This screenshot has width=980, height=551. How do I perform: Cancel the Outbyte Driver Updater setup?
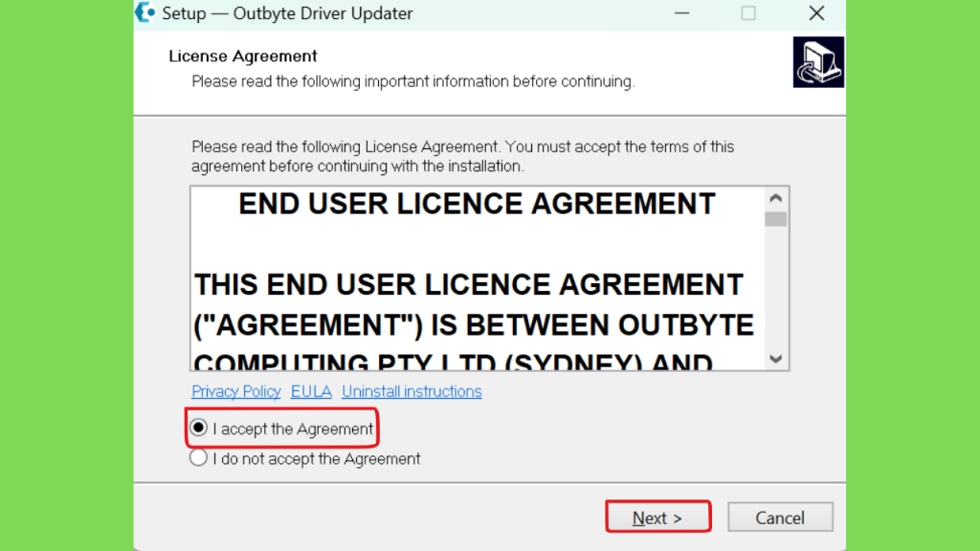point(780,518)
